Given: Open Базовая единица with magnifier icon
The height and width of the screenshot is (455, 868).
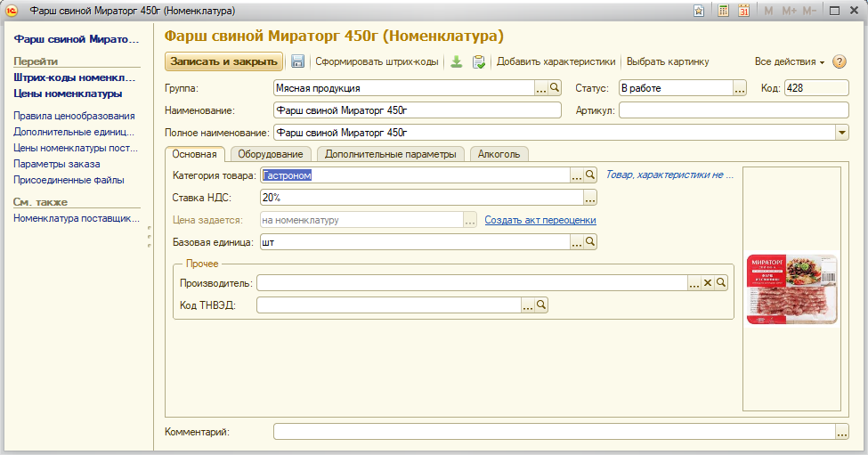Looking at the screenshot, I should point(590,242).
